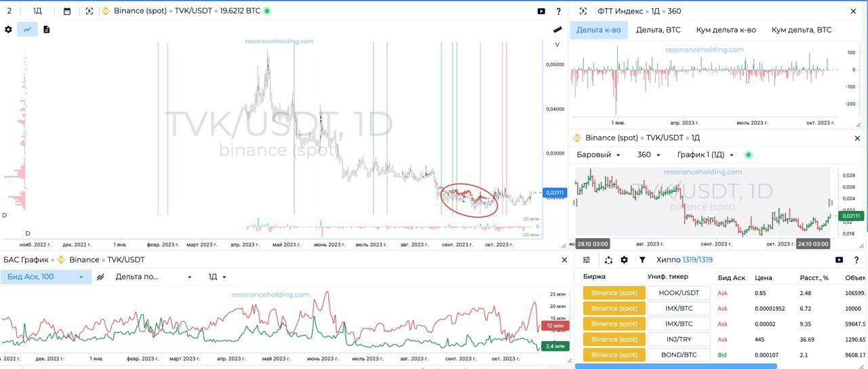Click the number 2 layout selector
The width and height of the screenshot is (868, 369).
9,12
